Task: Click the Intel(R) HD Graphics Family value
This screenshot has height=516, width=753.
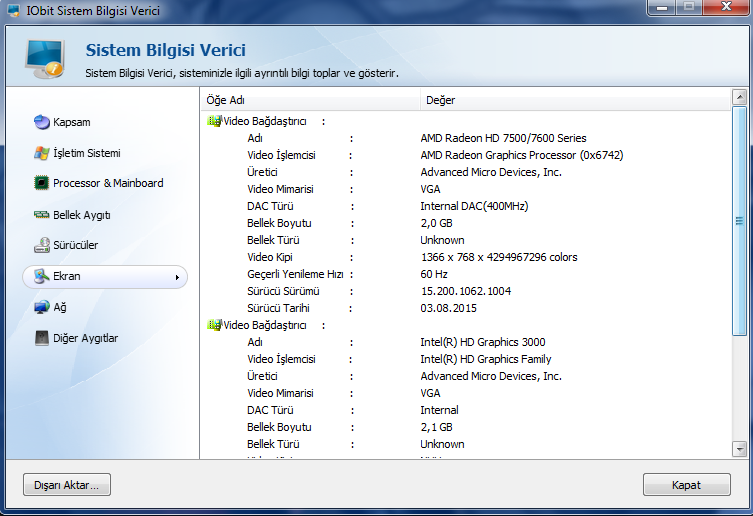Action: [486, 359]
